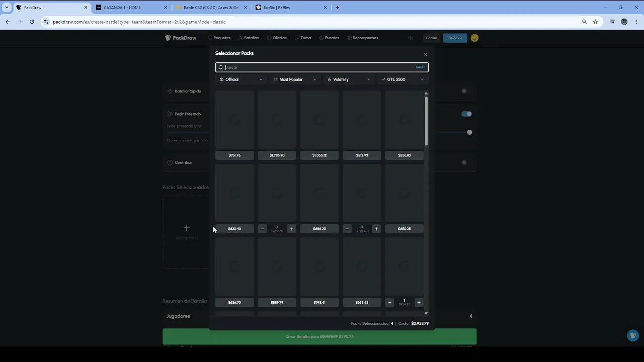Close the Seleccionar Packs dialog
The image size is (644, 362).
point(426,54)
